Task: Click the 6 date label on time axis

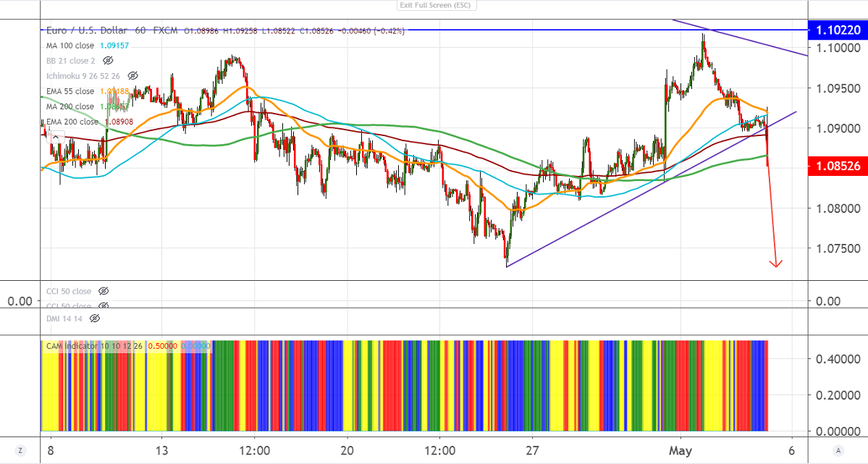Action: click(x=791, y=450)
